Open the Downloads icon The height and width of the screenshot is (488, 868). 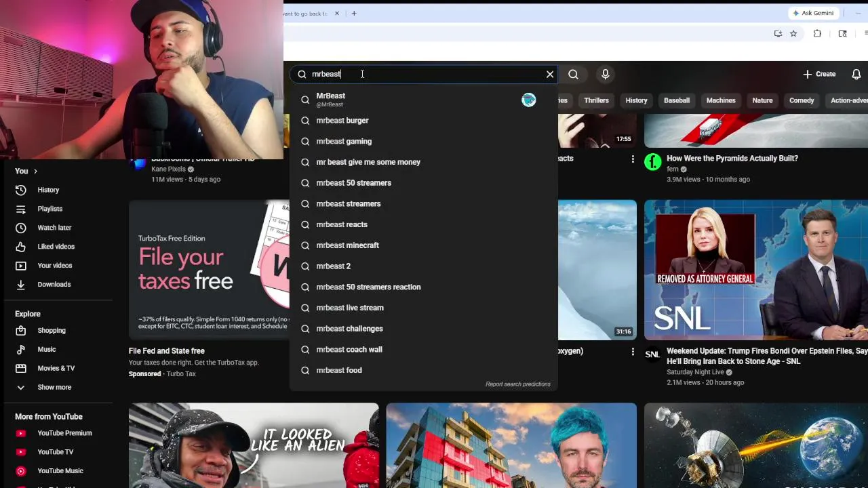(x=21, y=285)
